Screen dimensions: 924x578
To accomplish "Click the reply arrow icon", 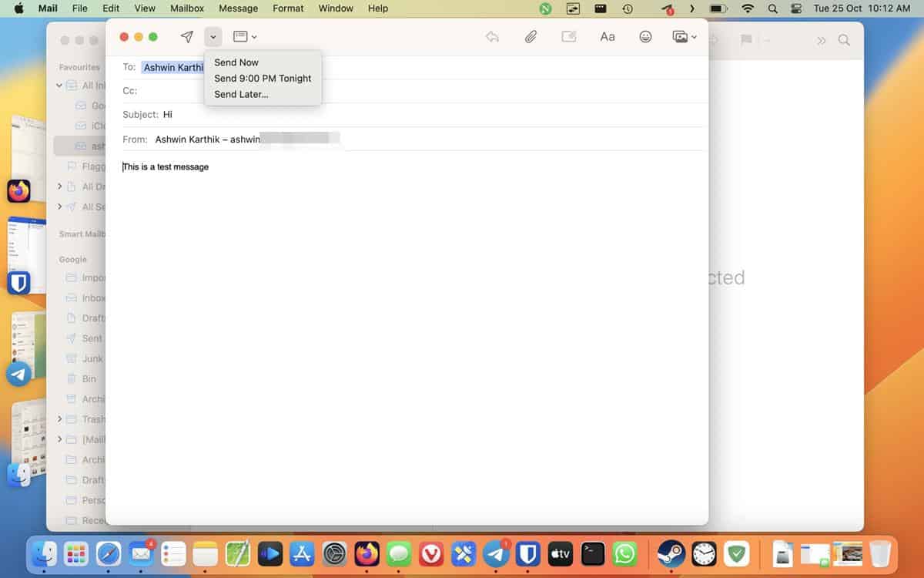I will [x=492, y=36].
